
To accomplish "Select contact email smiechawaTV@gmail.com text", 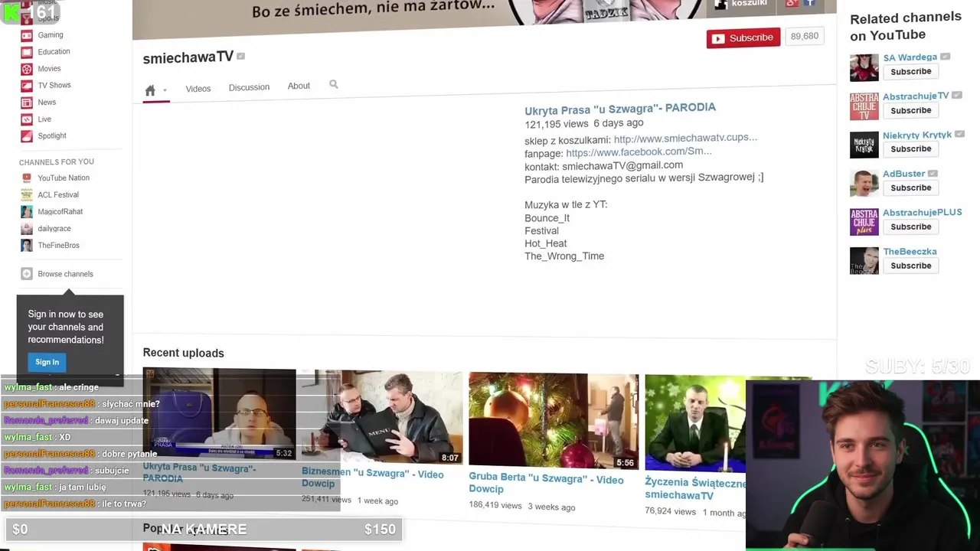I will click(622, 165).
